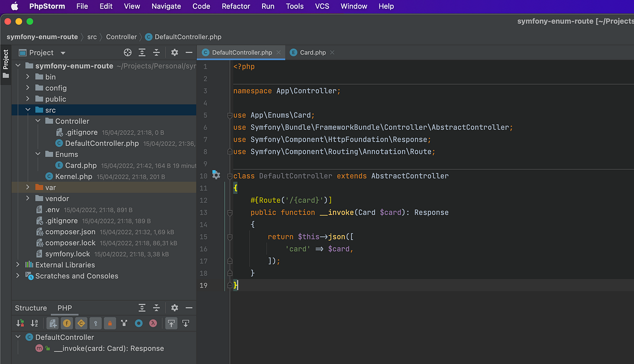Open Project panel settings gear
Viewport: 634px width, 364px height.
pyautogui.click(x=174, y=52)
